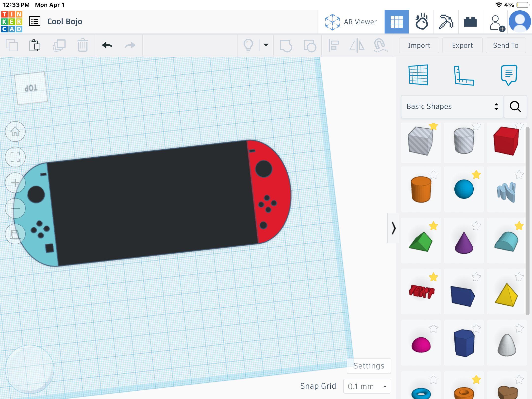This screenshot has width=532, height=399.
Task: Collapse the shapes panel chevron
Action: pyautogui.click(x=393, y=228)
